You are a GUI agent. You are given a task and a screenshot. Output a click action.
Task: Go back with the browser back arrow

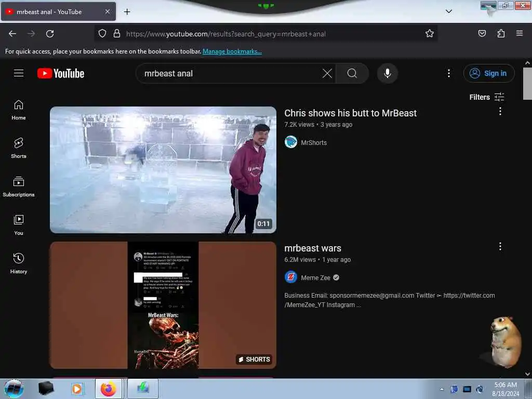(x=12, y=34)
